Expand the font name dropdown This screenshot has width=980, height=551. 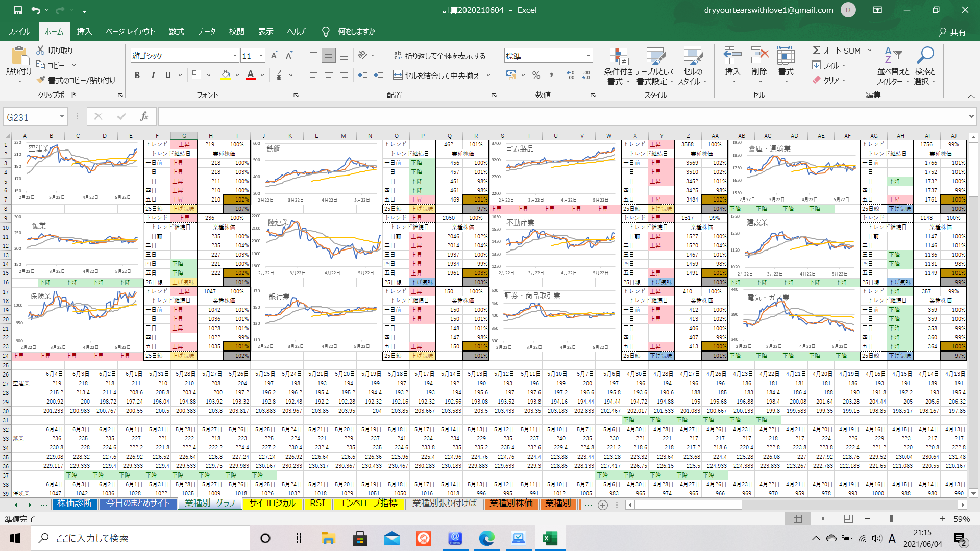pos(235,56)
